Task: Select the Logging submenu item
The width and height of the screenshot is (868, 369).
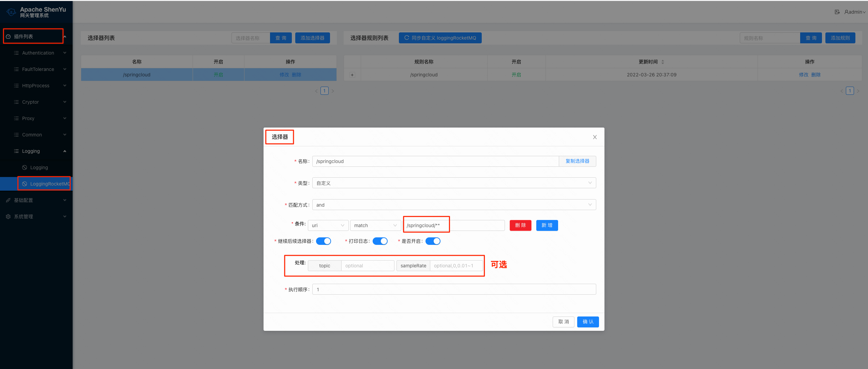Action: [x=39, y=167]
